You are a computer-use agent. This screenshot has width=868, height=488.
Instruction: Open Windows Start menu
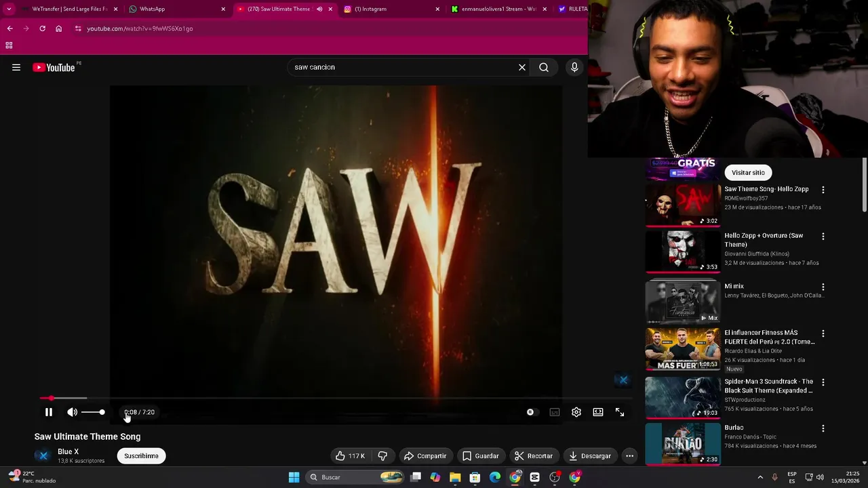(x=294, y=477)
